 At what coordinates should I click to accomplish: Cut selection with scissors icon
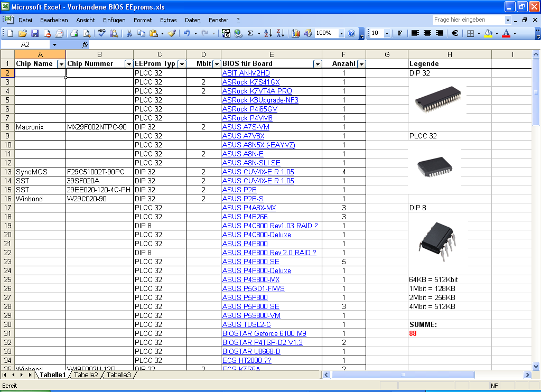point(129,33)
